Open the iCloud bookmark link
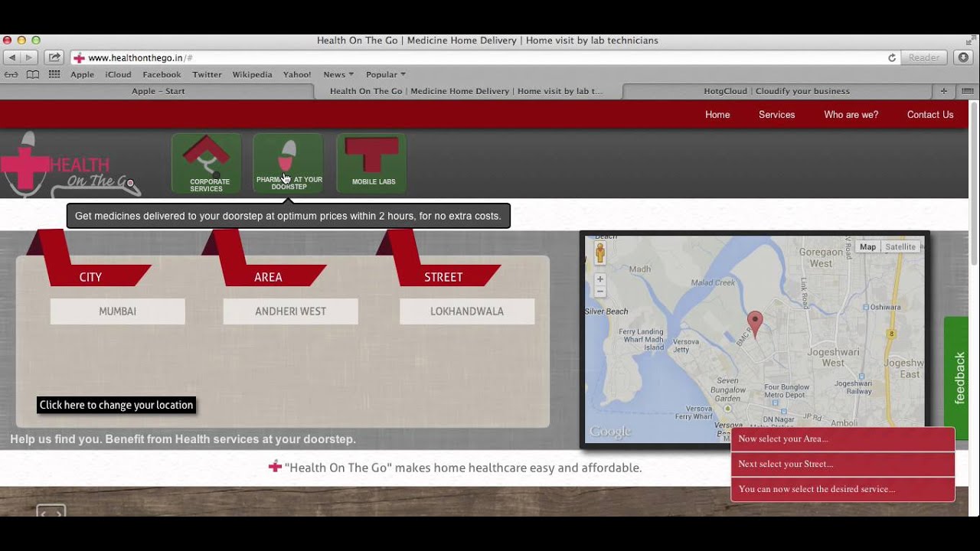The image size is (980, 551). pos(118,74)
